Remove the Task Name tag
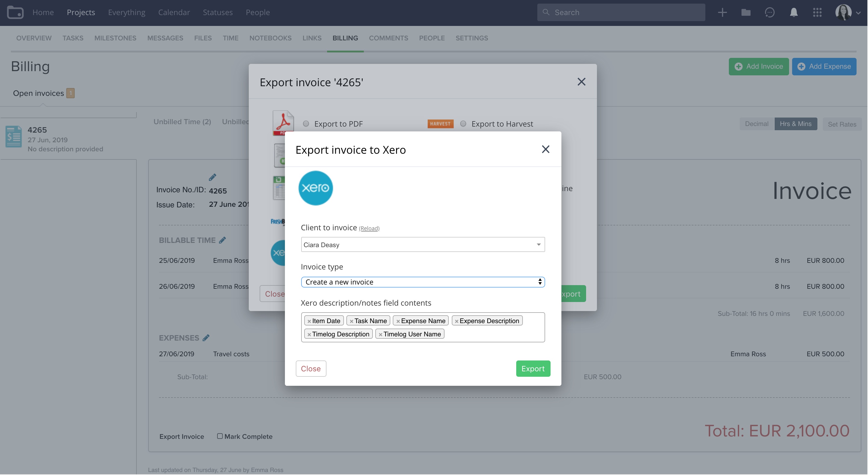Image resolution: width=868 pixels, height=475 pixels. point(351,321)
